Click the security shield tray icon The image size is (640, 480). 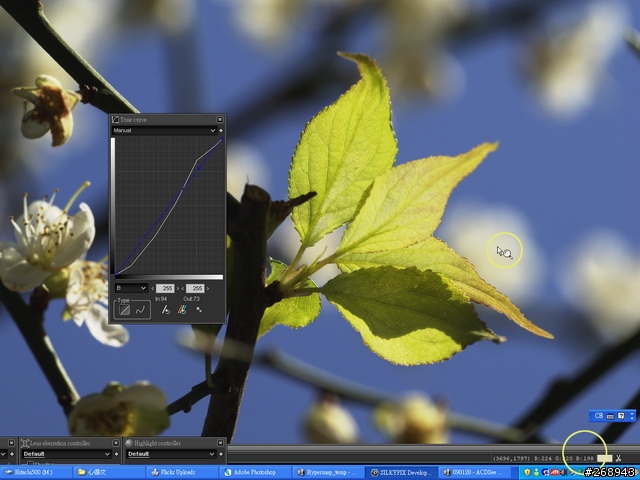pos(527,473)
